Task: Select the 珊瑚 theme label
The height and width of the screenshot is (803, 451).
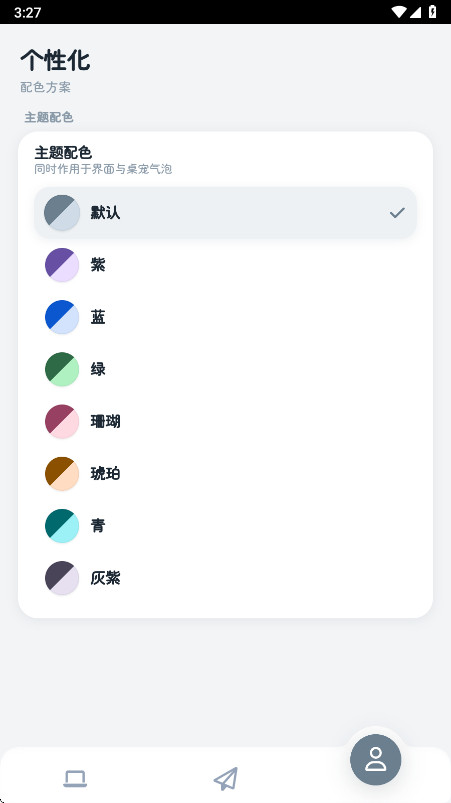Action: tap(105, 421)
